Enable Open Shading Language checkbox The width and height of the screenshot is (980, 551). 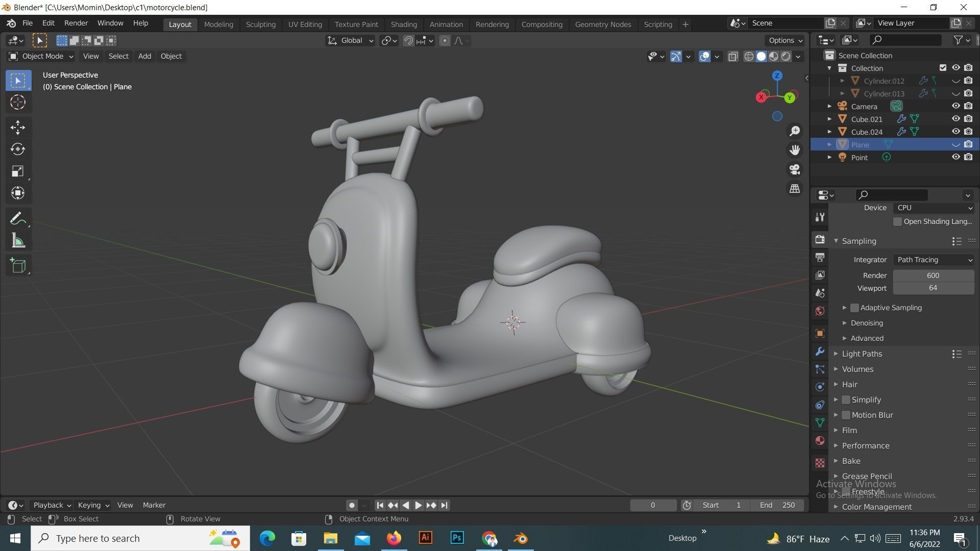pyautogui.click(x=897, y=222)
